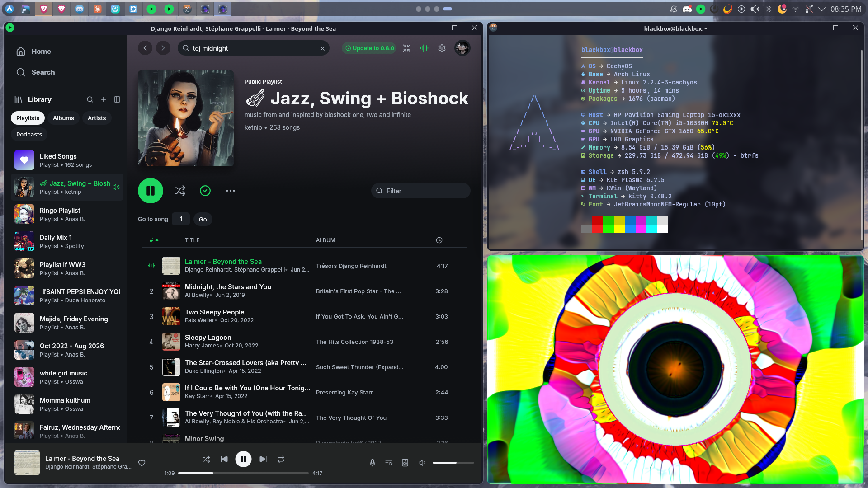Sort by the TITLE column header

tap(192, 240)
